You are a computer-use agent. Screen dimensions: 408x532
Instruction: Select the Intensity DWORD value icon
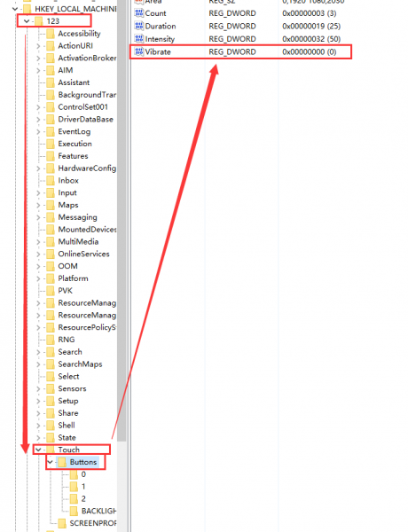139,39
